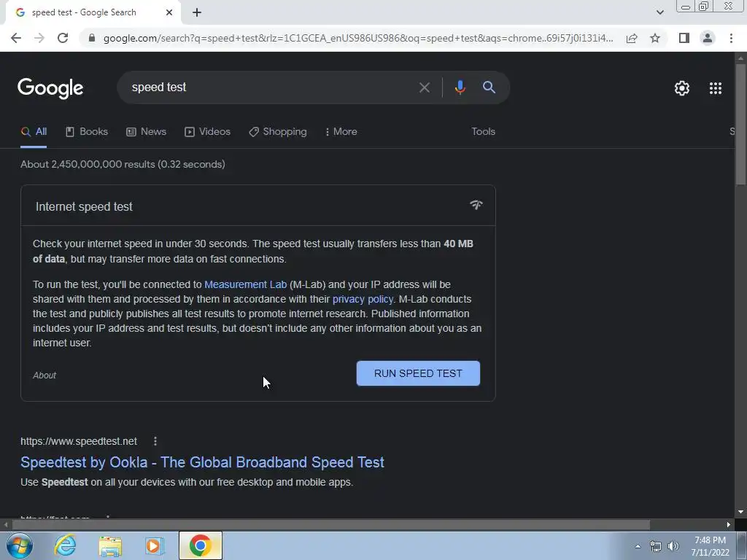The image size is (747, 560).
Task: Click the About link in speed test card
Action: pos(44,376)
